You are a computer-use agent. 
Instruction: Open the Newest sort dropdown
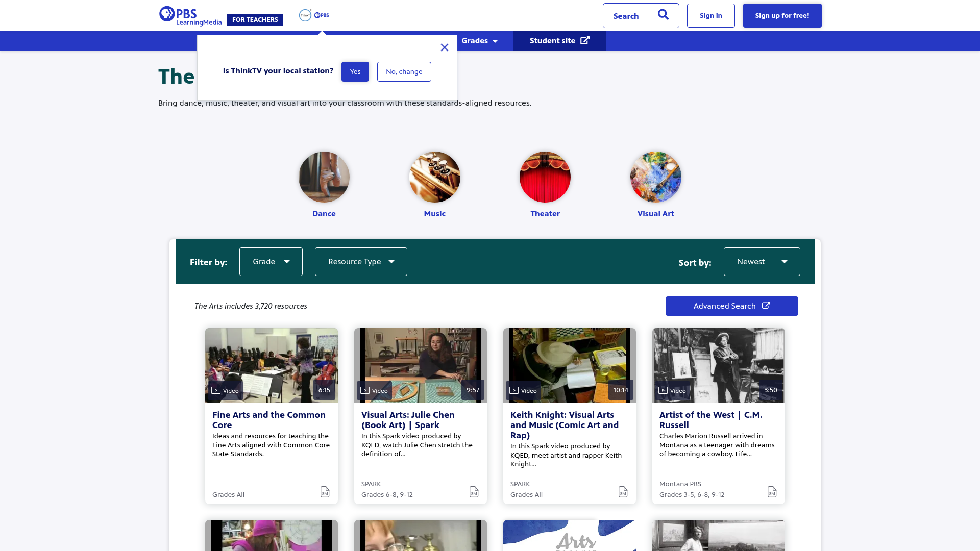point(762,262)
